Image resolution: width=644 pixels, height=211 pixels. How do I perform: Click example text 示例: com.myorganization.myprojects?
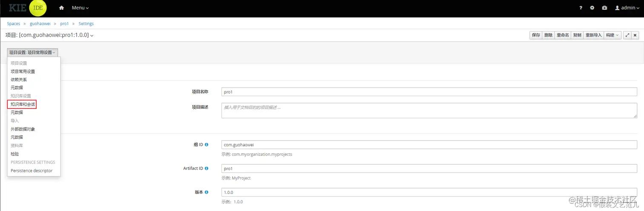(257, 154)
